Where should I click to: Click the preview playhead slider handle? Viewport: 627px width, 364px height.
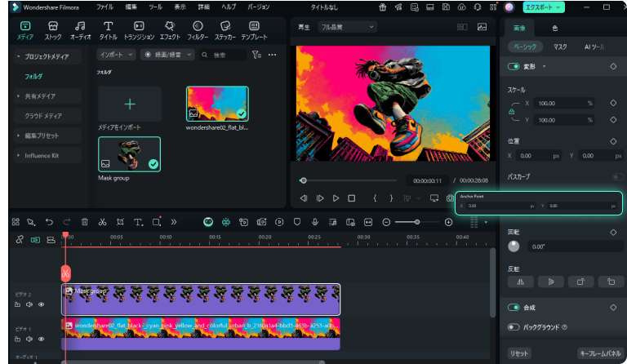pyautogui.click(x=303, y=180)
